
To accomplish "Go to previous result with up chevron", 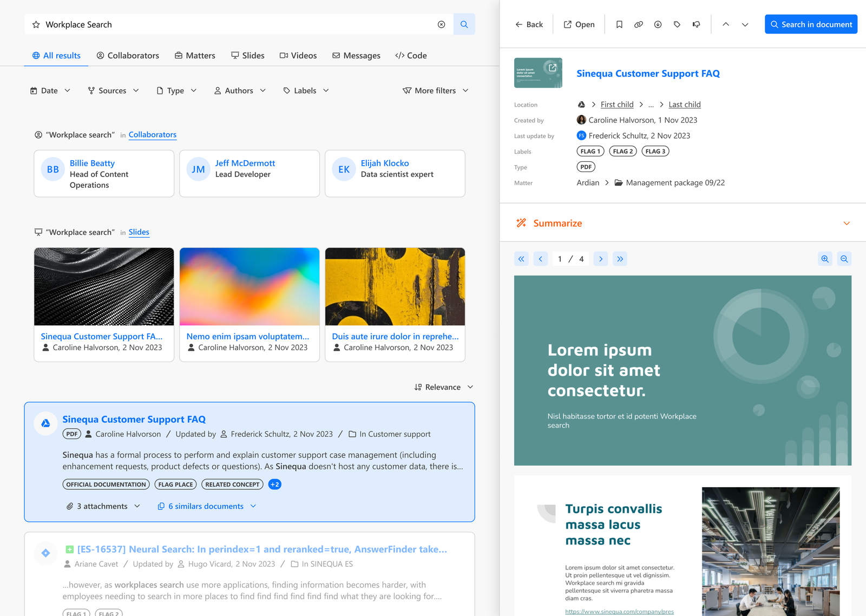I will pos(726,24).
